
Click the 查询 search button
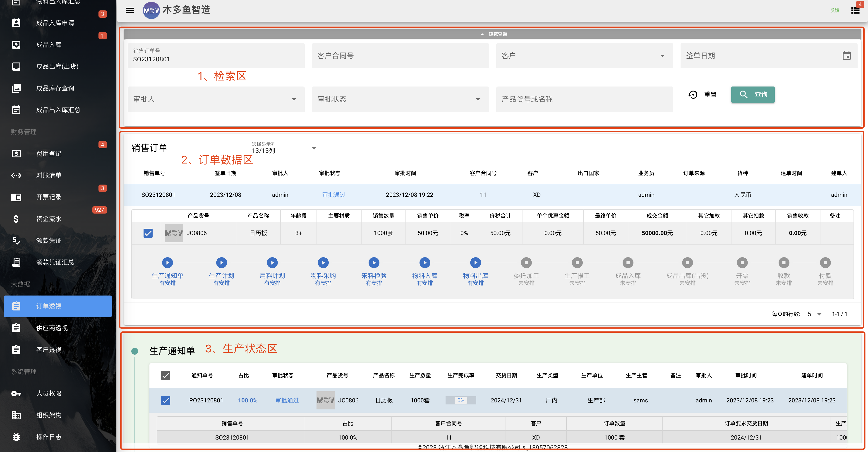(753, 95)
